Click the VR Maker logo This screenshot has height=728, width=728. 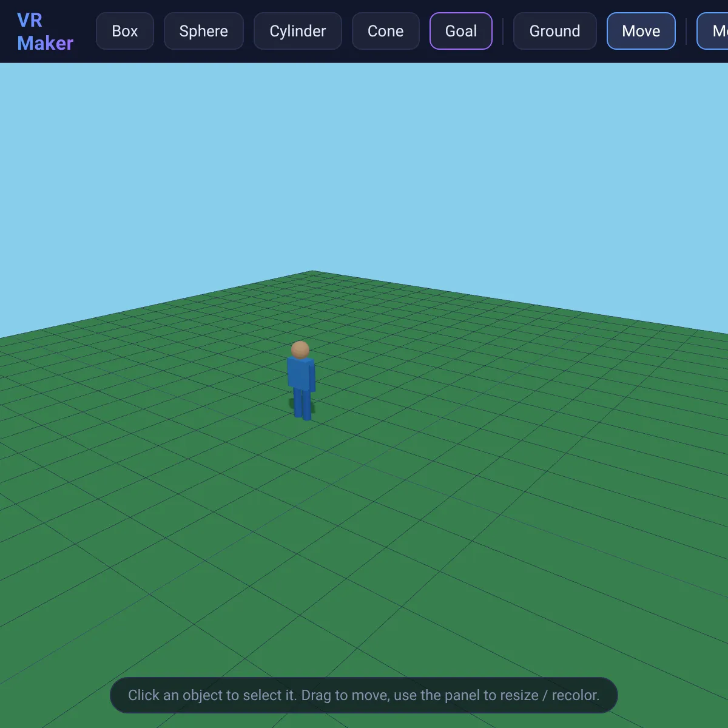click(x=45, y=32)
